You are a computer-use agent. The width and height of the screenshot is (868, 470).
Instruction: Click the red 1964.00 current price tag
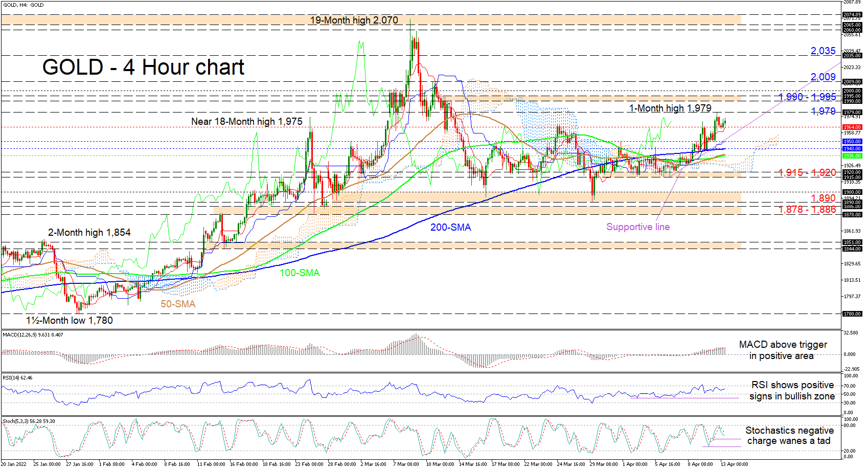852,127
